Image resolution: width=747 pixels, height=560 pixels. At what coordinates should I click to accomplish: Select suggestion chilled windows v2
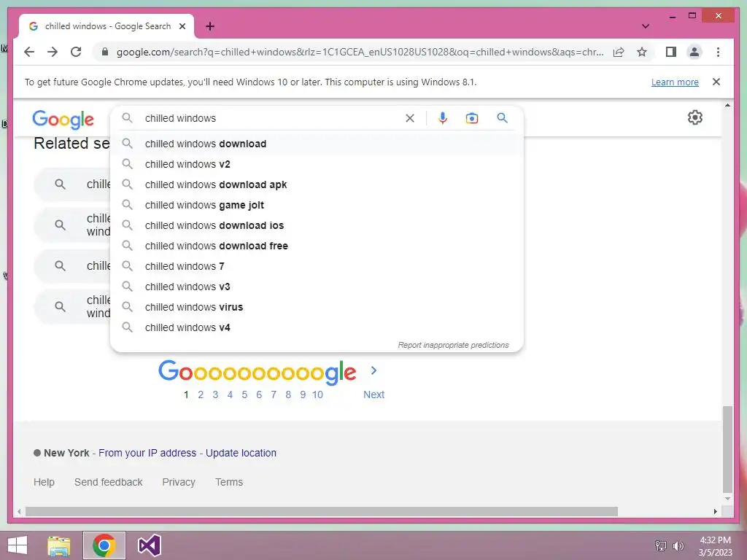tap(317, 164)
